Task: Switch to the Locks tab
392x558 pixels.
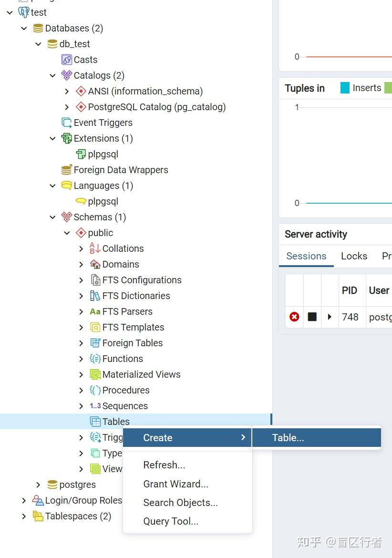Action: pyautogui.click(x=354, y=256)
